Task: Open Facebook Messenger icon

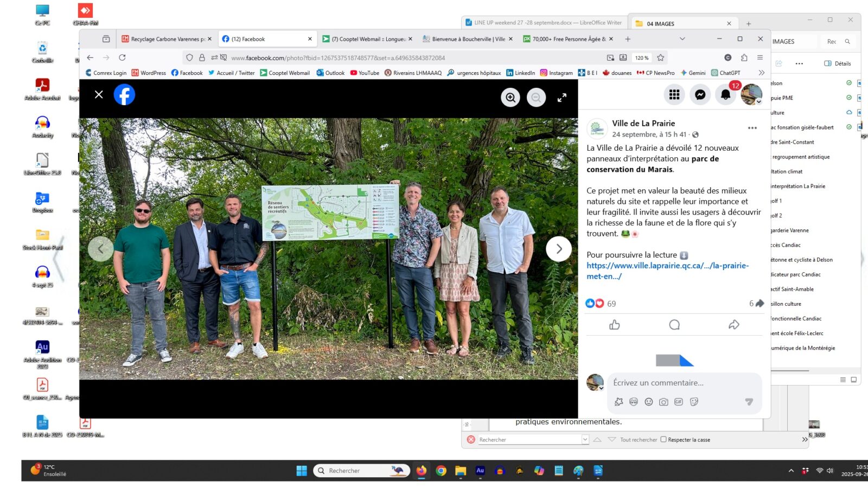Action: pyautogui.click(x=700, y=95)
